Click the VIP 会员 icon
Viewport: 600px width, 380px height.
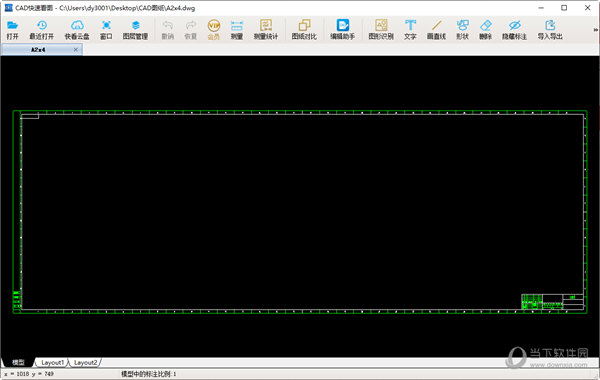[214, 30]
